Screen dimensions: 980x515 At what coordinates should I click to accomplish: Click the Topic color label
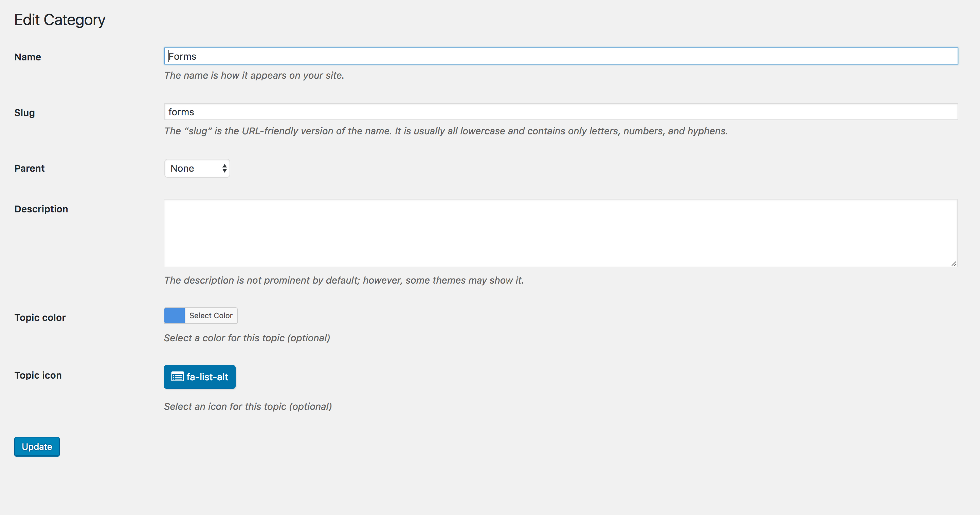tap(40, 318)
